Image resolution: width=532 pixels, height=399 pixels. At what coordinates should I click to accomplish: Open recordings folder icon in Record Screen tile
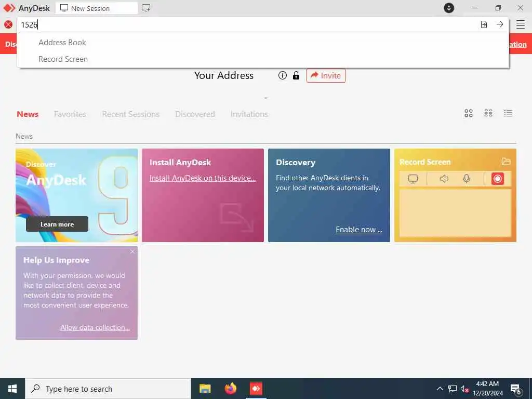tap(506, 162)
